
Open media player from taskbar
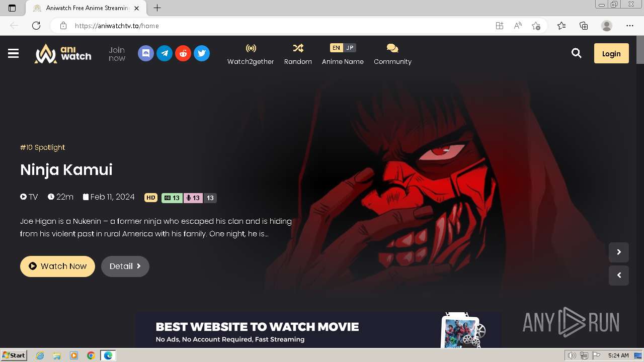coord(74,355)
